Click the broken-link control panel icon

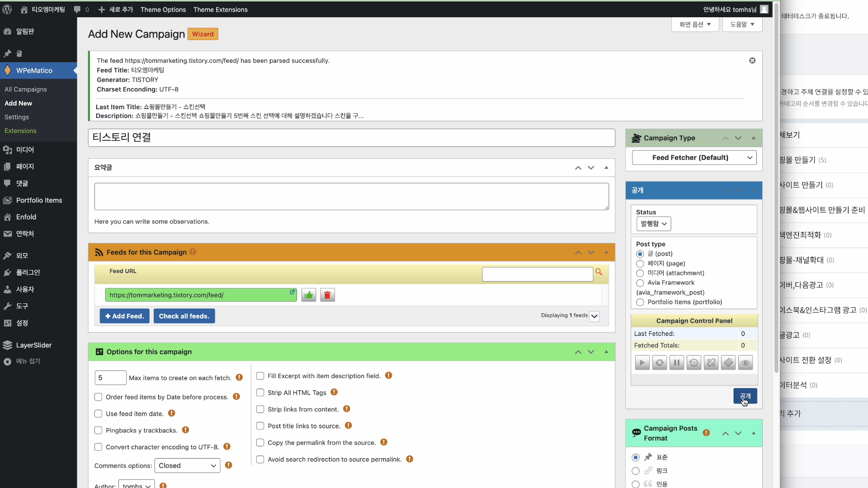pos(711,362)
